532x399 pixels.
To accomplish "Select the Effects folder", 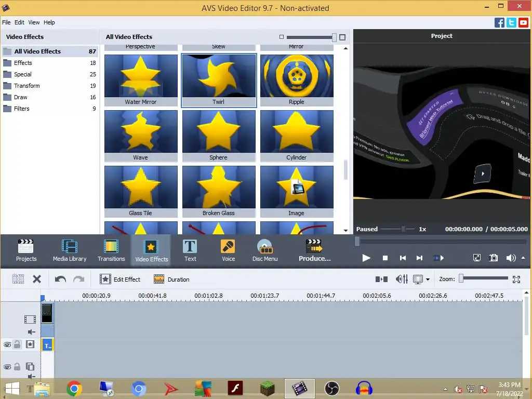I will 50,63.
